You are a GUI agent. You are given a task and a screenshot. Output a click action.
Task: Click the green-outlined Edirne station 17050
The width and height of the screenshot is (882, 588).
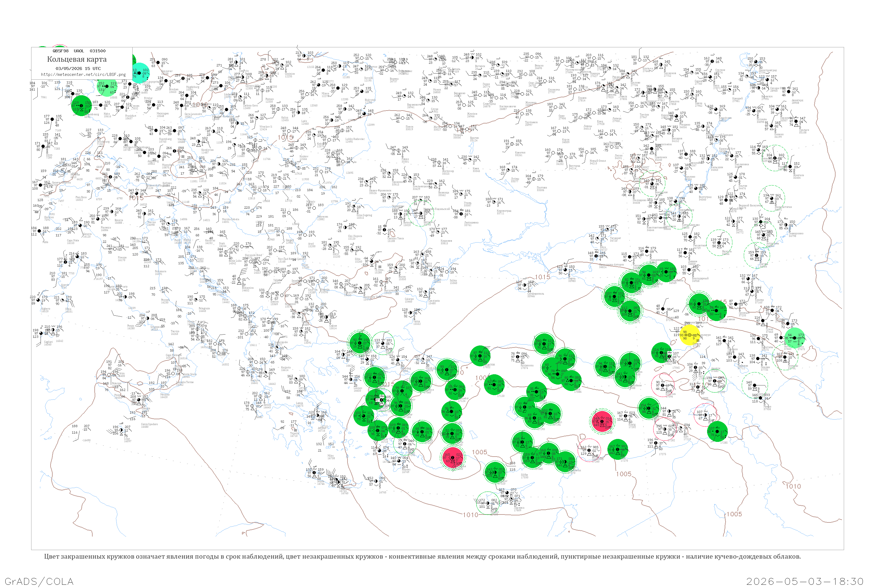tap(383, 343)
